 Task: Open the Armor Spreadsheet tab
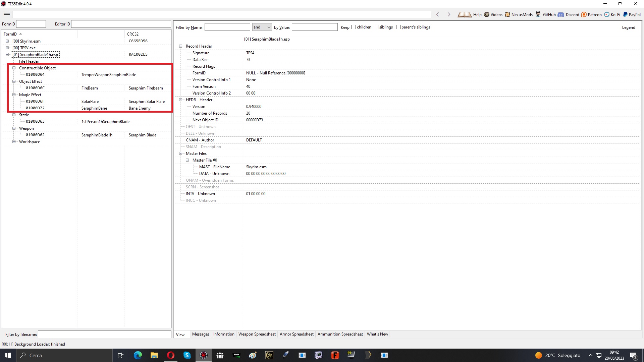click(297, 334)
